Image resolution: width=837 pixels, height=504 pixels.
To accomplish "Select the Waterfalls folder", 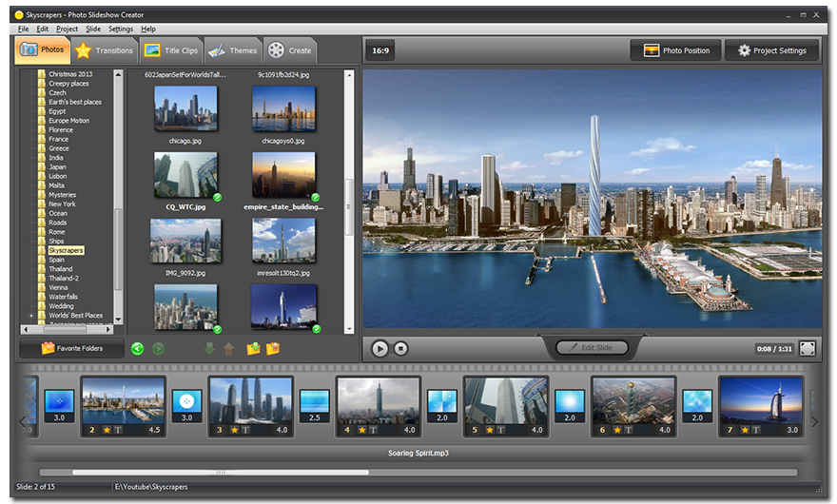I will [x=63, y=297].
